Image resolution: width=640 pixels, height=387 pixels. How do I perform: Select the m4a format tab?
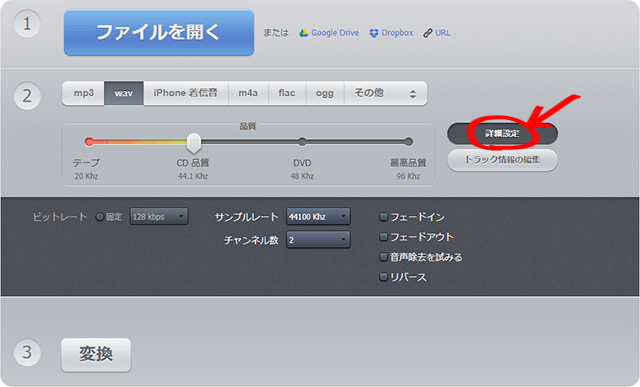pos(248,93)
